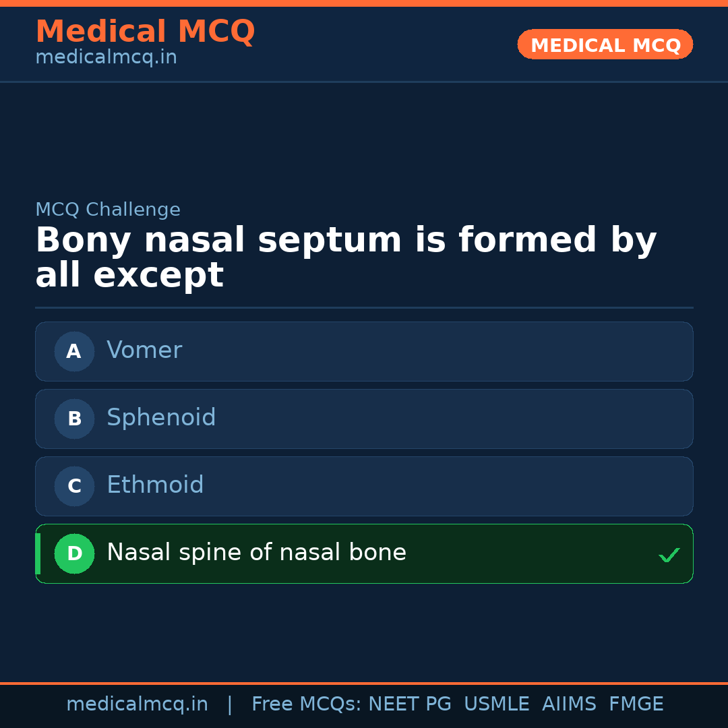Screen dimensions: 728x728
Task: Click the orange MEDICAL MCQ badge
Action: point(605,44)
